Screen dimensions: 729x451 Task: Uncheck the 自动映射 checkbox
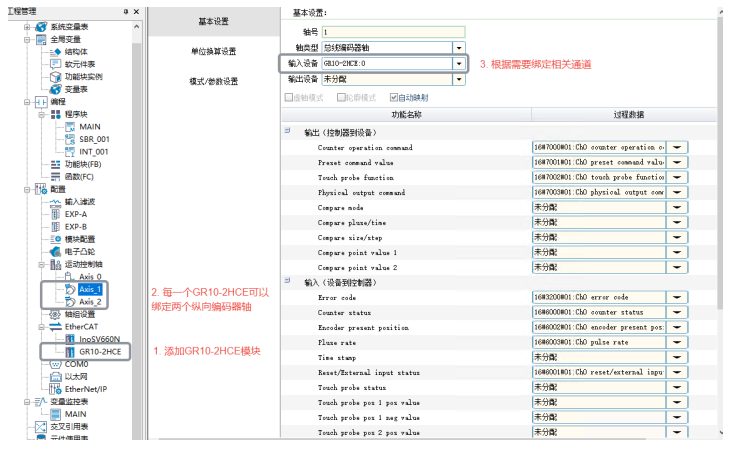(x=394, y=98)
